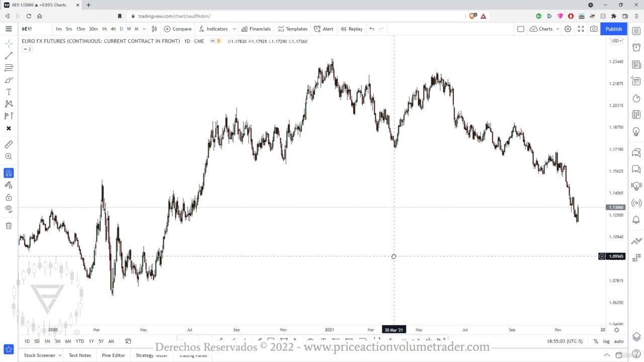Open the candlestick chart type selector
Image resolution: width=644 pixels, height=362 pixels.
pyautogui.click(x=154, y=29)
